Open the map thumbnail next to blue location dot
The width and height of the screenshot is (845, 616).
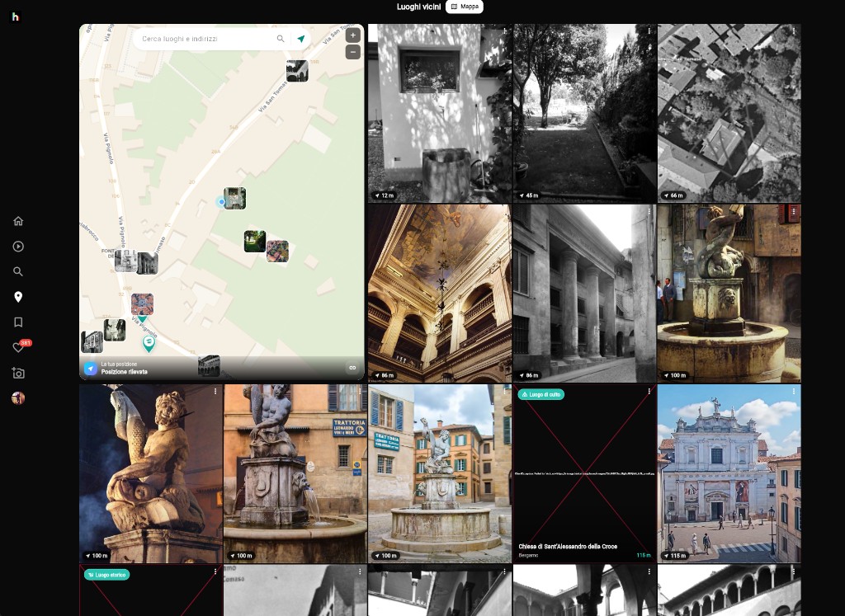point(235,198)
